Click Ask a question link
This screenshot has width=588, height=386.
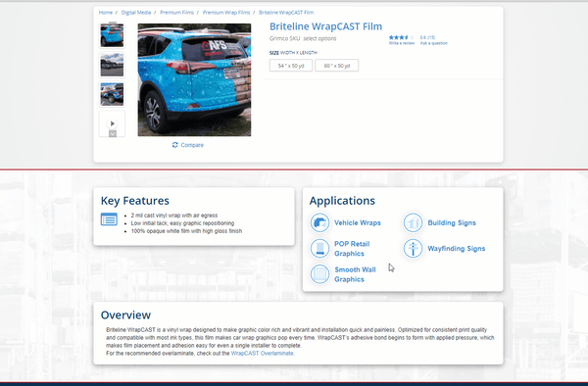pyautogui.click(x=433, y=43)
